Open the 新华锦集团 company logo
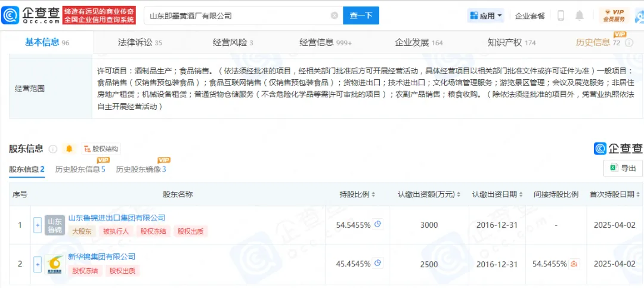The width and height of the screenshot is (644, 288). point(55,264)
